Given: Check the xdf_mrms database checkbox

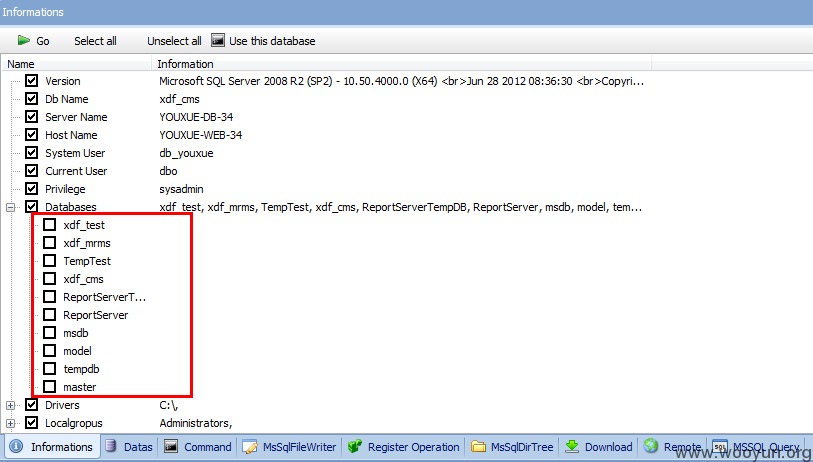Looking at the screenshot, I should point(50,243).
